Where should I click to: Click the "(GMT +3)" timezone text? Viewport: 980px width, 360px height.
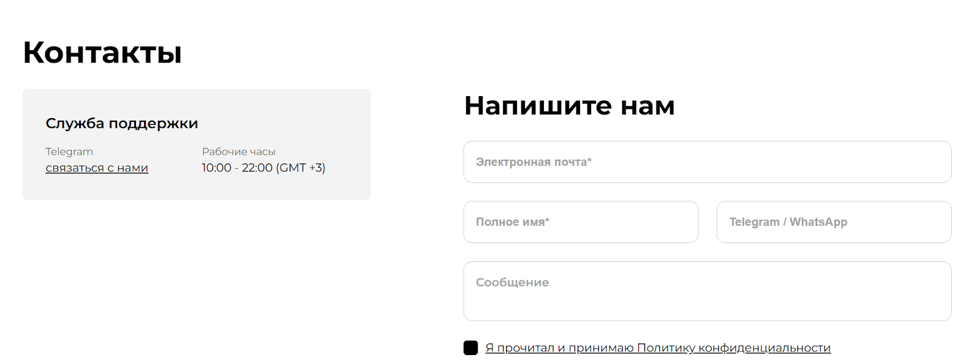pos(301,168)
